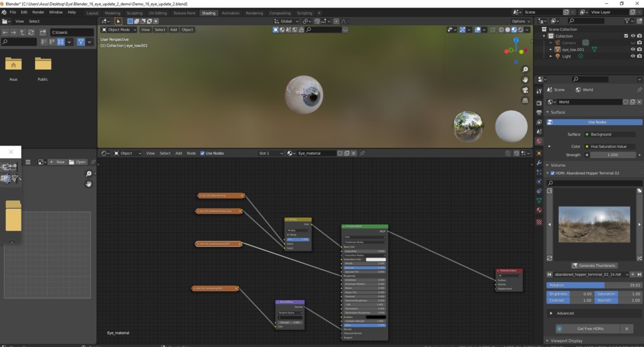This screenshot has height=347, width=644.
Task: Click file browser refresh icon
Action: tap(31, 32)
